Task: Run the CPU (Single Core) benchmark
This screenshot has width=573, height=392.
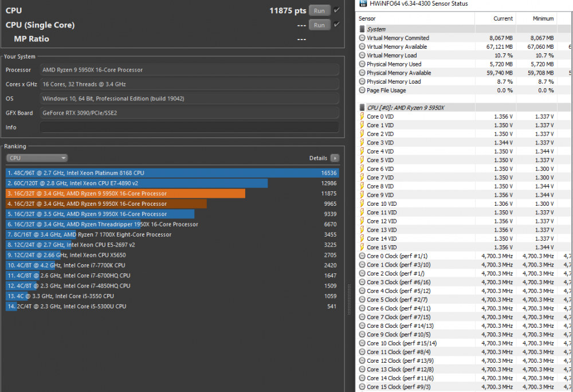Action: (x=319, y=25)
